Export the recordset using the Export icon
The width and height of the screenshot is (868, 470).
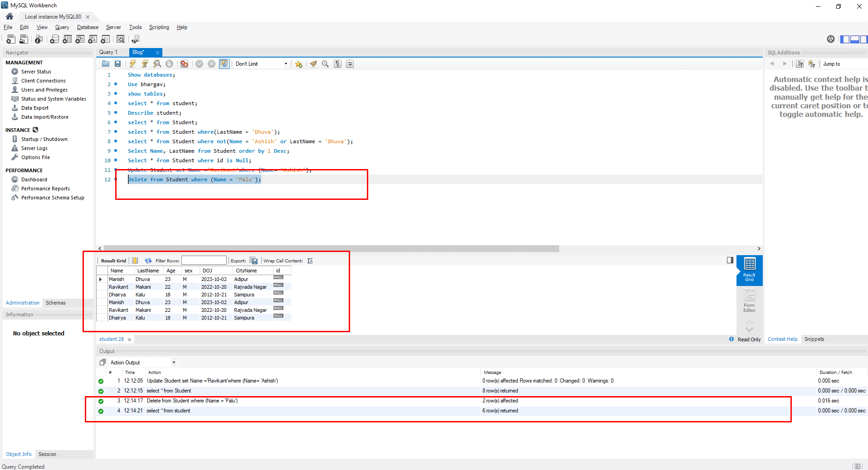pos(254,261)
